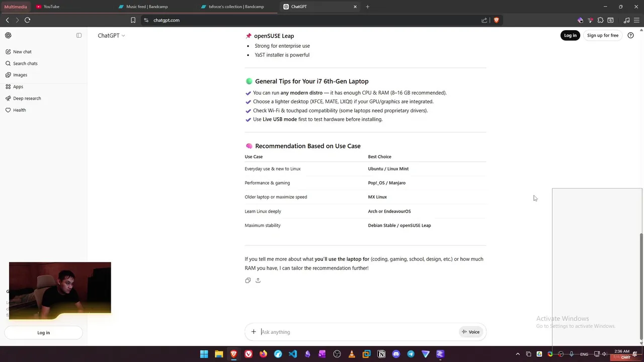Open Visual Studio Code from the taskbar
This screenshot has width=644, height=362.
coord(293,354)
